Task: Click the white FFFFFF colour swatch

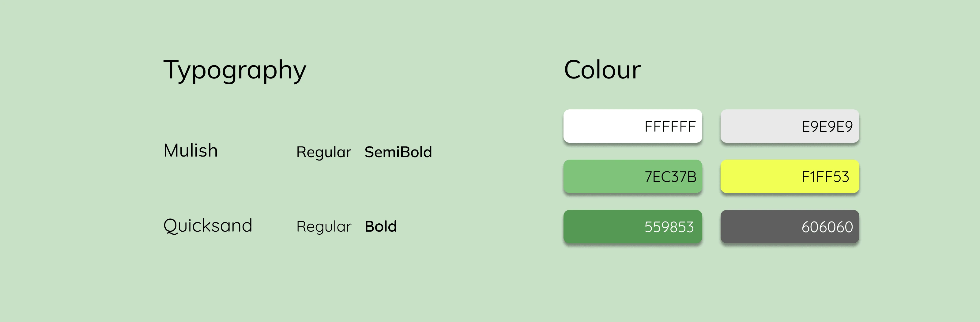Action: (x=633, y=126)
